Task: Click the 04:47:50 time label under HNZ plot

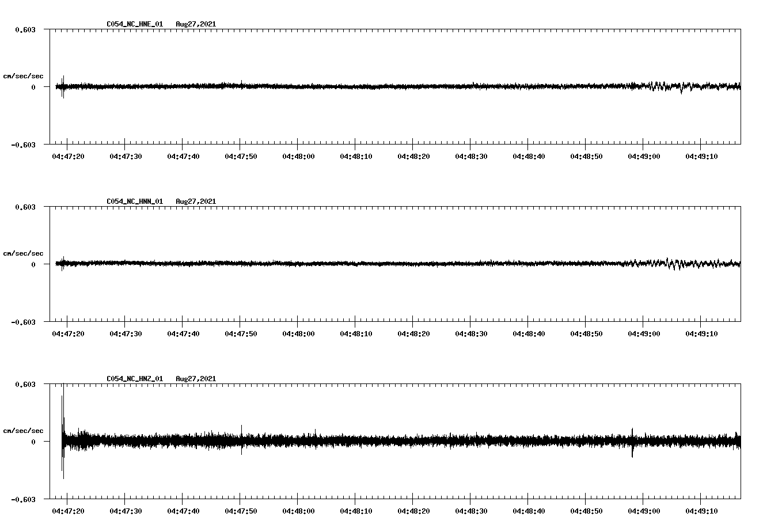Action: click(x=241, y=511)
